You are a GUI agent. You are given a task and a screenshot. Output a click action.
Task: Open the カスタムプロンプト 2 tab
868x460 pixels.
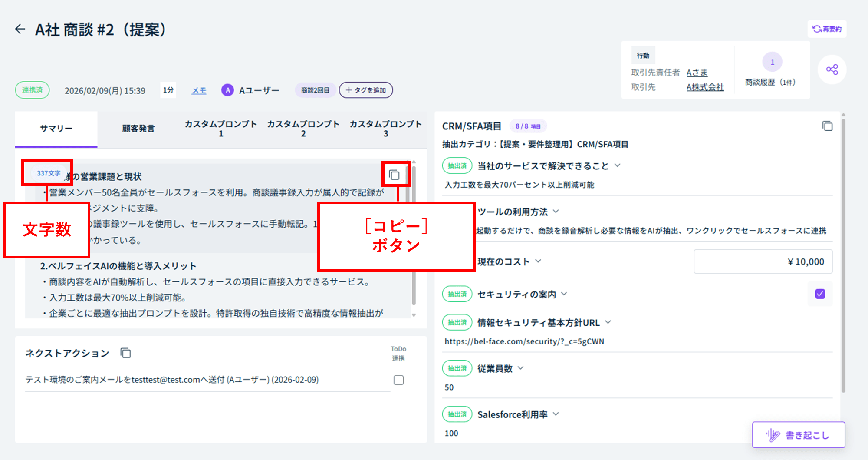pos(303,129)
